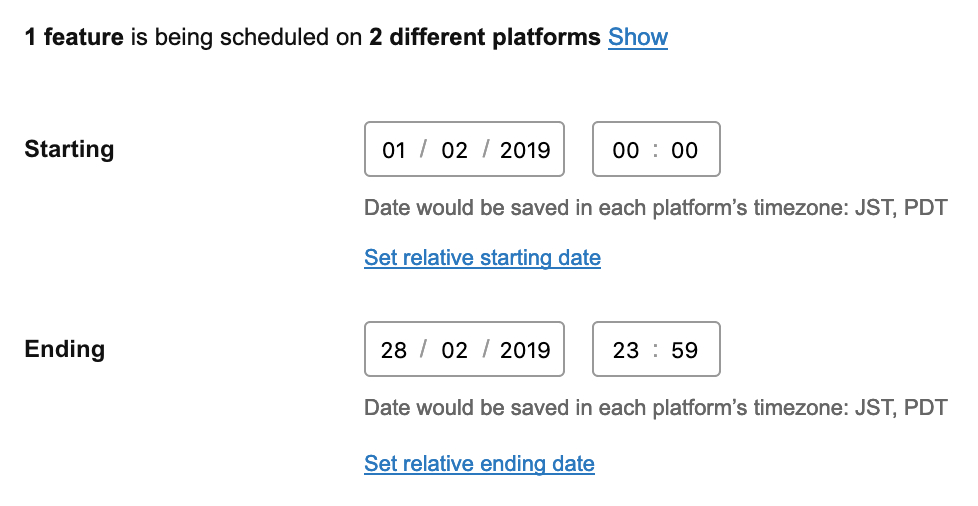Open Set relative ending date link
Image resolution: width=978 pixels, height=506 pixels.
[479, 464]
